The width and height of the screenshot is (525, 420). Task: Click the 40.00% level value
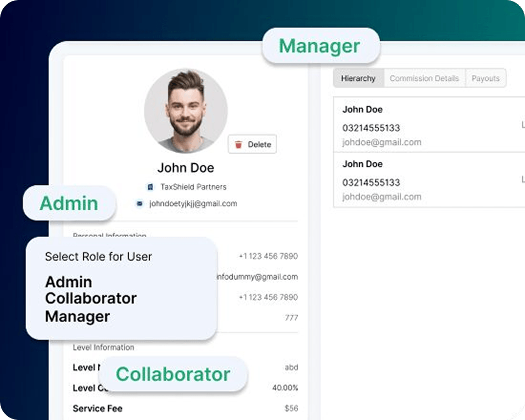[x=285, y=388]
